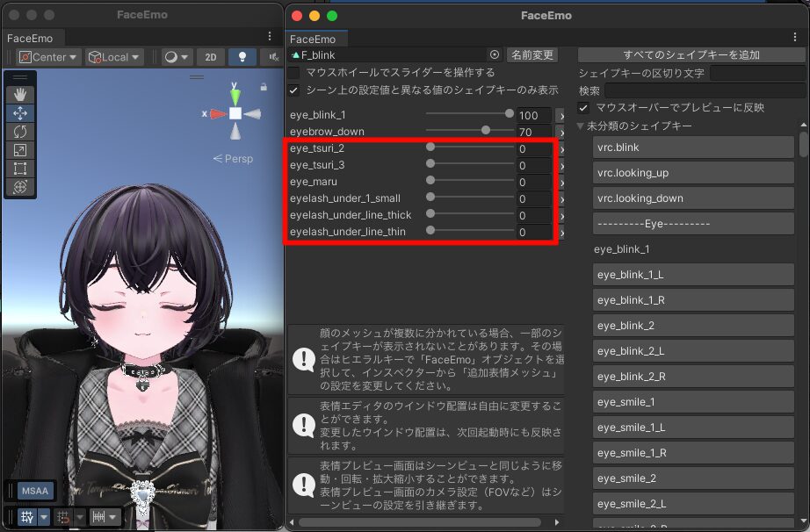Switch to the FaceEmo tab in right window
Screen dimensions: 810x532
(313, 39)
